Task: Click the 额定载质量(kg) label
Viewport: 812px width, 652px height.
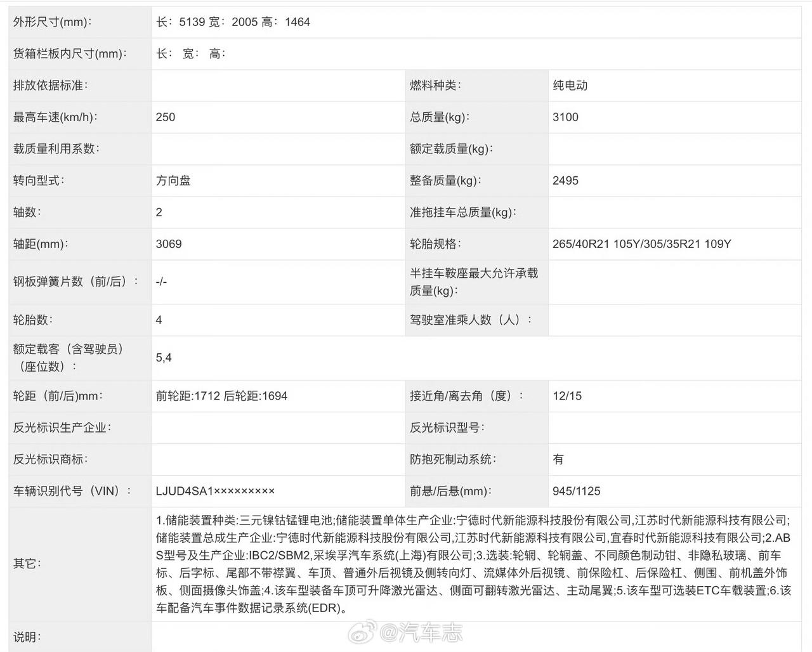Action: click(452, 149)
